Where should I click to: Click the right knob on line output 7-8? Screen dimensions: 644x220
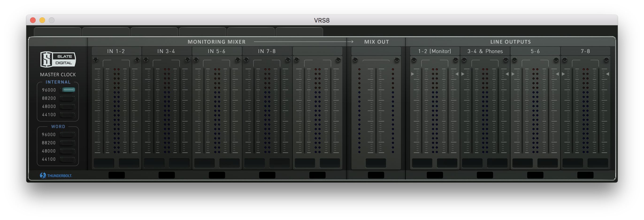click(x=606, y=60)
